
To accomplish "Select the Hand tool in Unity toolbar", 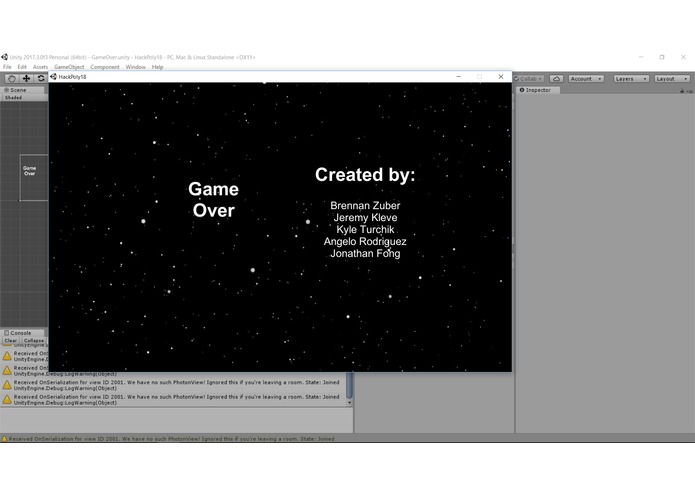I will 12,78.
